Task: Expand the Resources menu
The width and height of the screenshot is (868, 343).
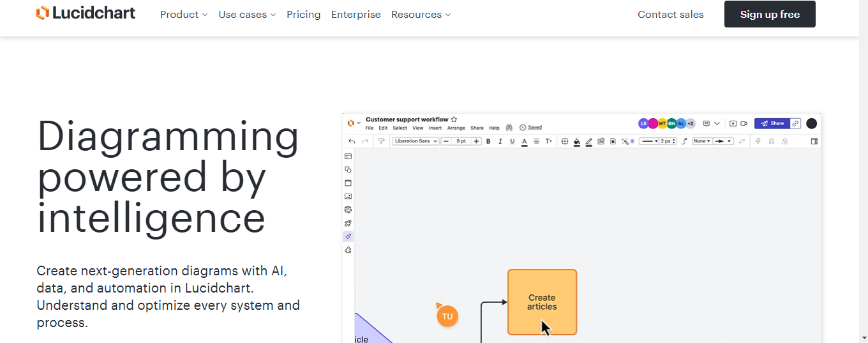Action: pyautogui.click(x=421, y=15)
